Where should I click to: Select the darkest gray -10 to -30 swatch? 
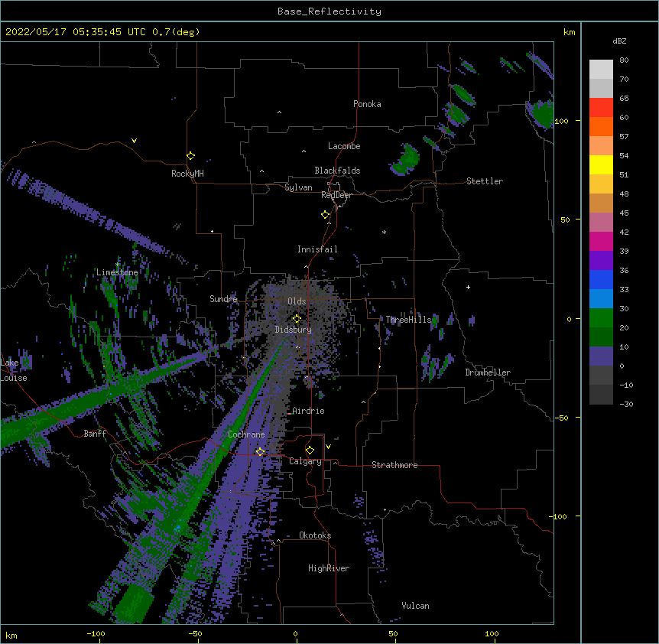[601, 395]
